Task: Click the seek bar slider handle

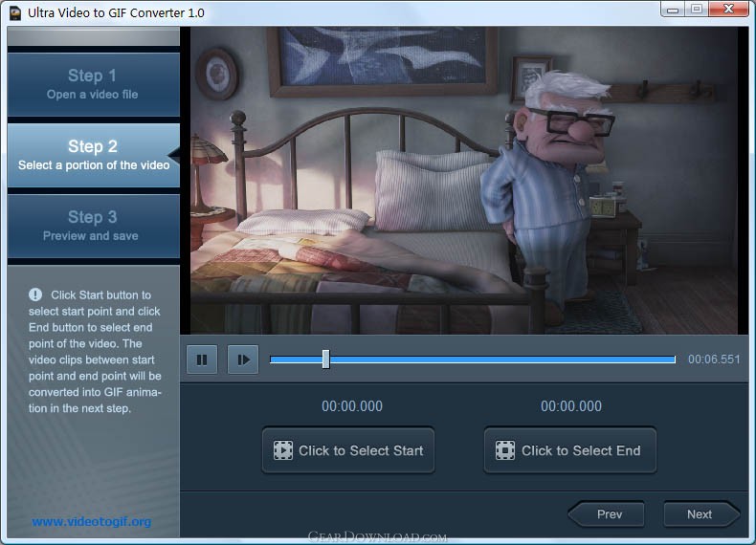Action: 326,360
